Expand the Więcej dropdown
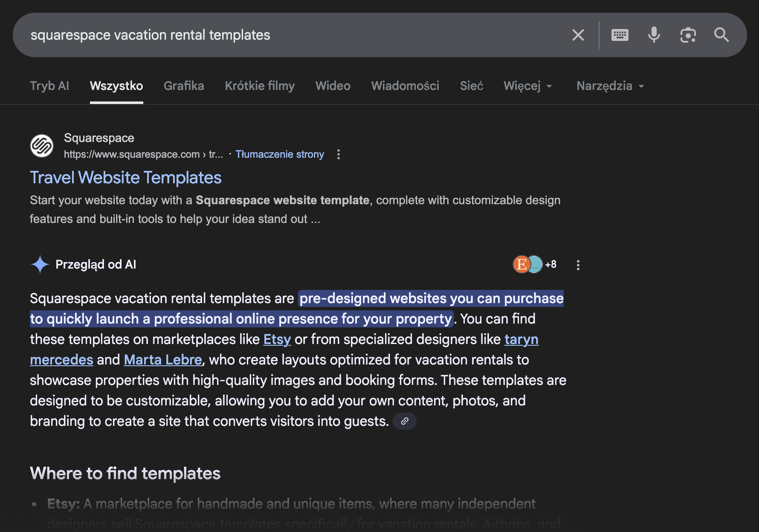The image size is (759, 532). coord(528,86)
